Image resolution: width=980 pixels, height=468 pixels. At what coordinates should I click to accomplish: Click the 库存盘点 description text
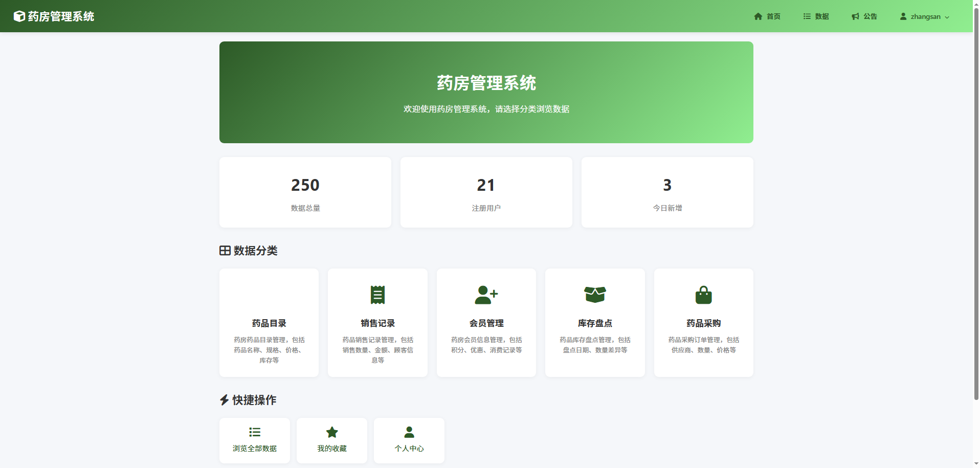coord(595,345)
